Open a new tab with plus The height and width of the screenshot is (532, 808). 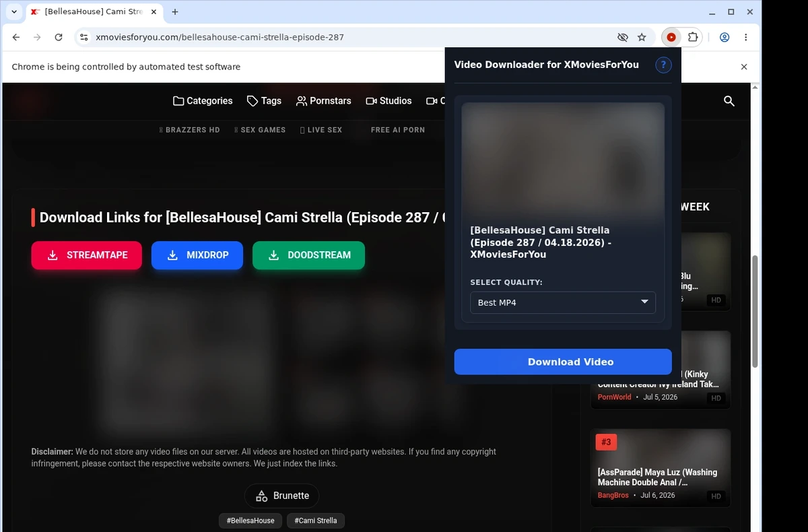point(175,12)
